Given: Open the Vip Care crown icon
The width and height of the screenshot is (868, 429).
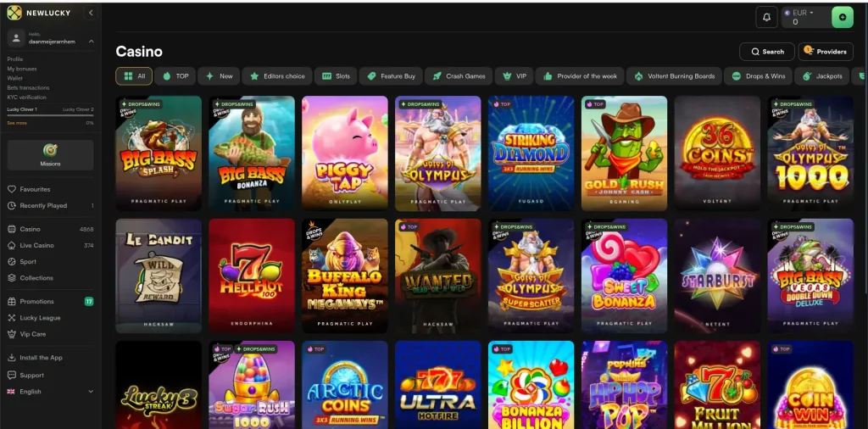Looking at the screenshot, I should click(12, 334).
